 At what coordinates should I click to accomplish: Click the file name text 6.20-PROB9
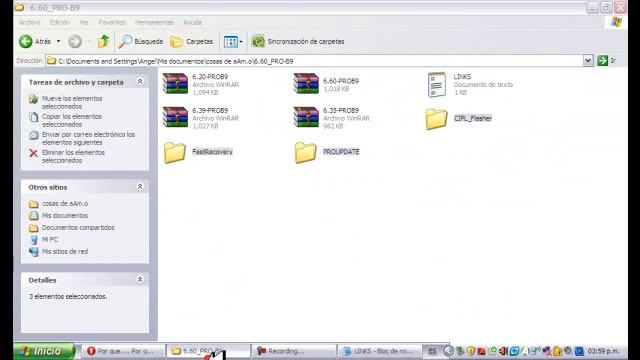coord(210,77)
